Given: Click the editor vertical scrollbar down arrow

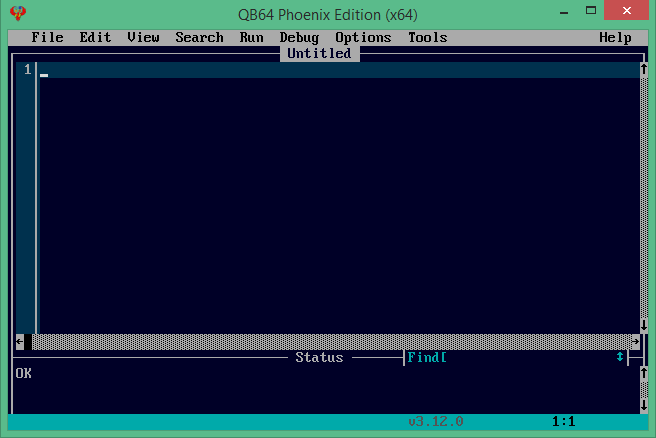Looking at the screenshot, I should [x=644, y=325].
